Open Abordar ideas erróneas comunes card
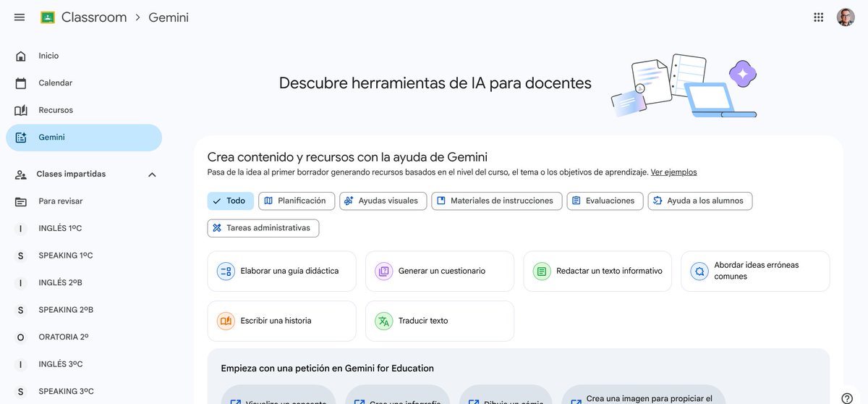The height and width of the screenshot is (404, 868). [x=755, y=272]
